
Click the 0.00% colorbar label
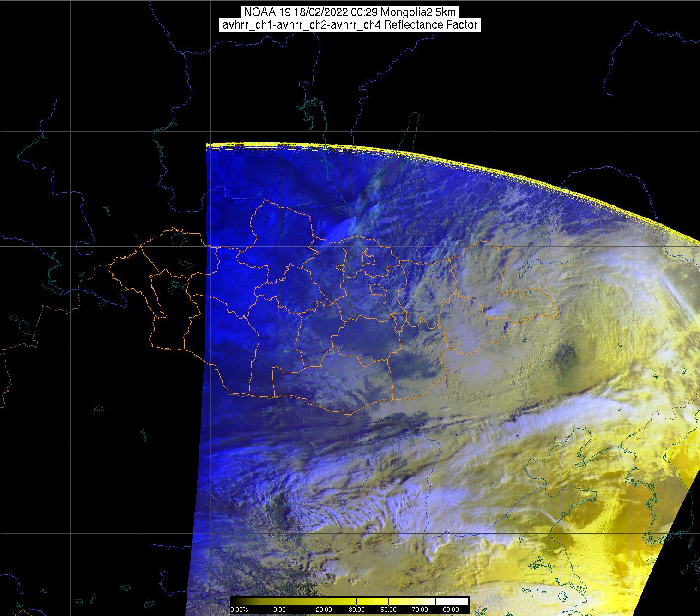239,610
